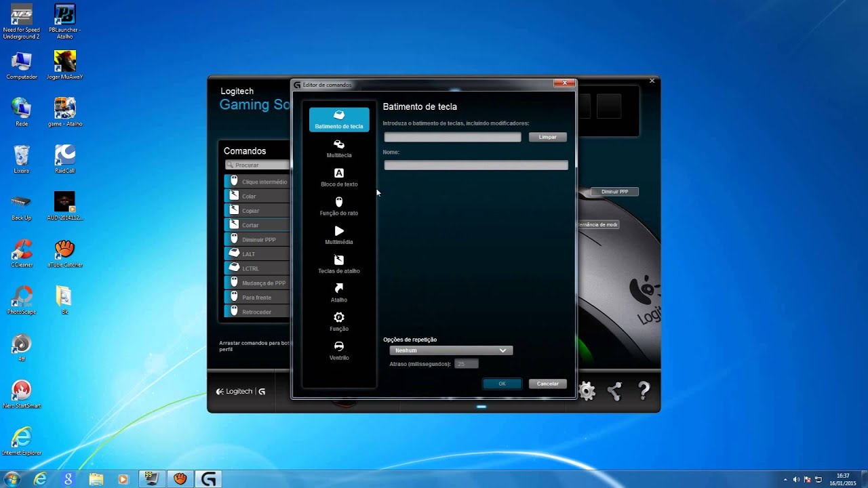Choose the Ventrilo headset command type

click(x=339, y=351)
